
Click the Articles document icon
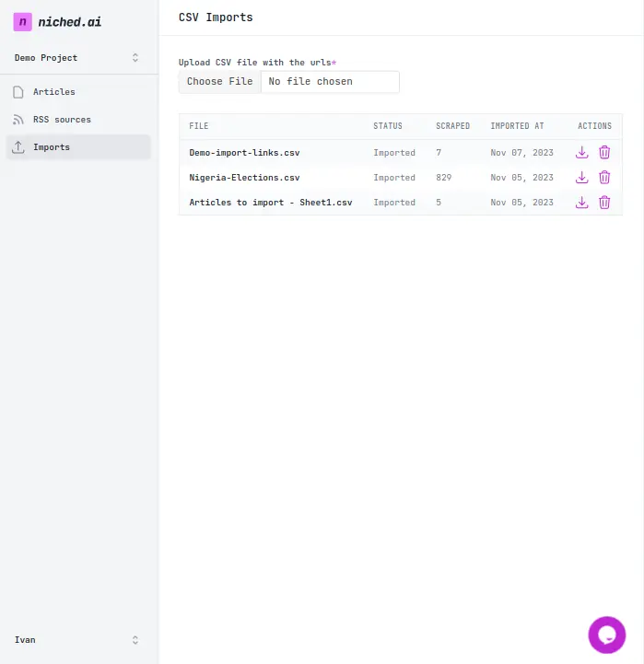18,92
